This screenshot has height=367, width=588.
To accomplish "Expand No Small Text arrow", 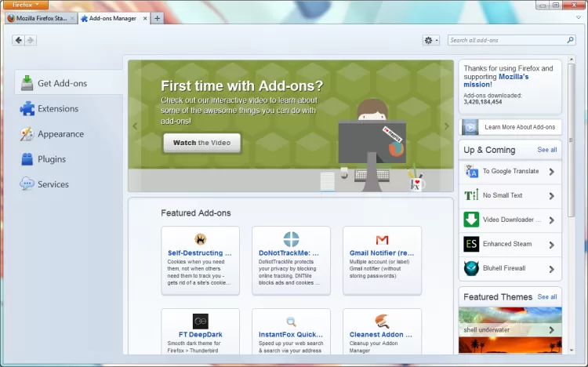I will pos(552,196).
